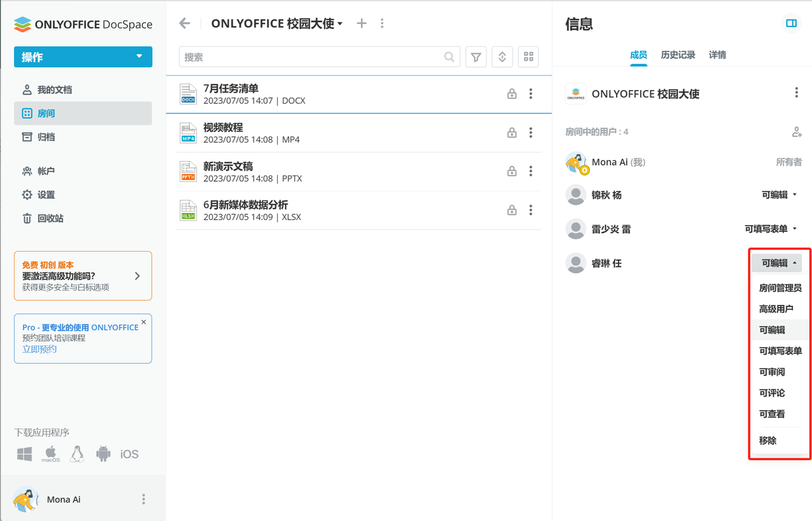812x521 pixels.
Task: Open the filter icon button
Action: (x=476, y=57)
